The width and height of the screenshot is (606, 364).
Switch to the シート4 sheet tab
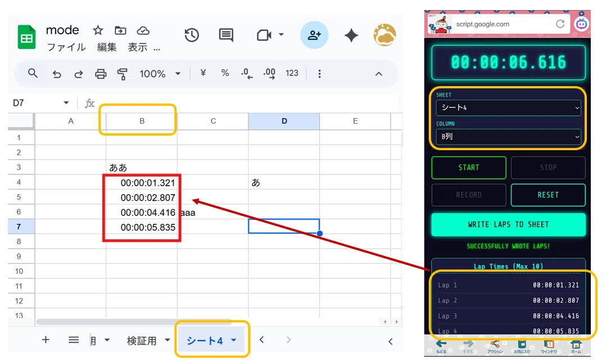click(204, 340)
